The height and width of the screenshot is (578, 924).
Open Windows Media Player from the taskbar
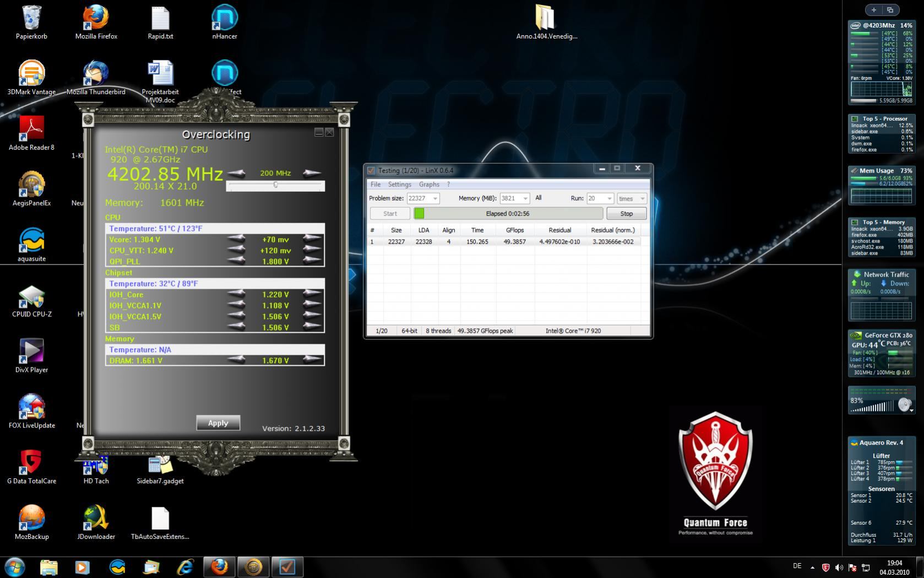tap(82, 567)
